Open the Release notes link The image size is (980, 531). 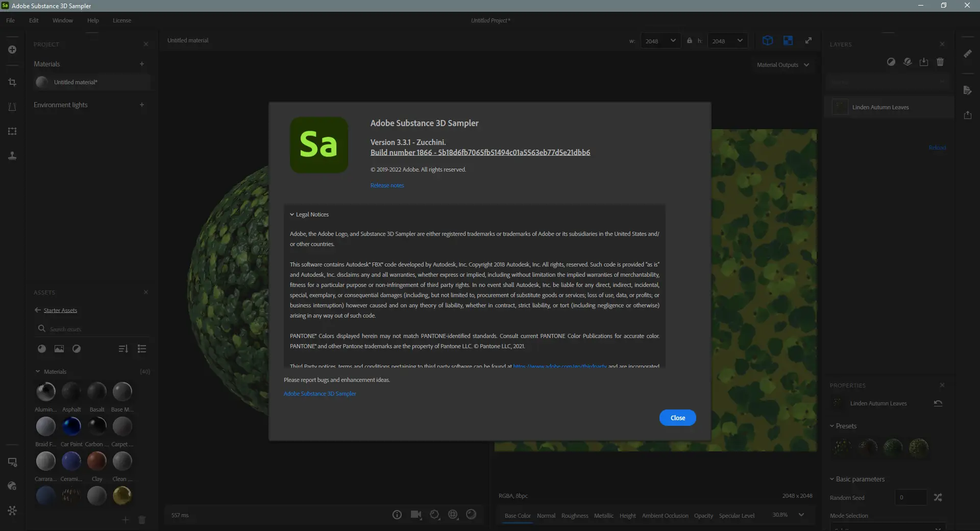[x=387, y=185]
